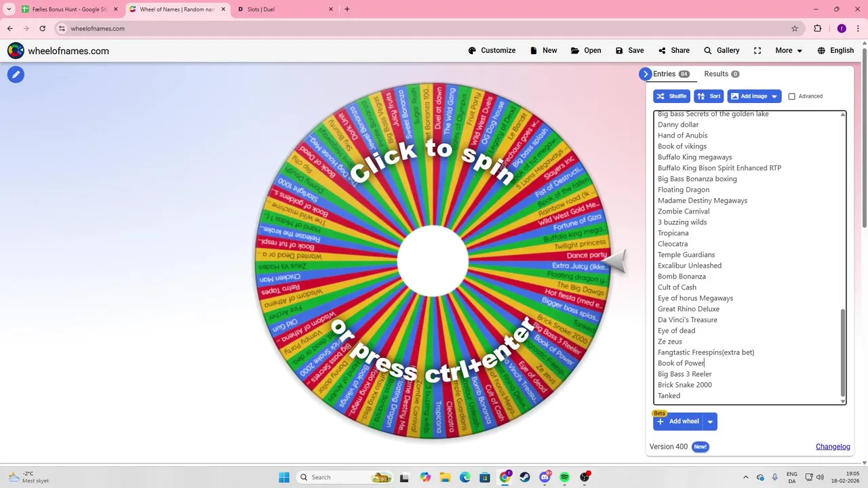Image resolution: width=868 pixels, height=488 pixels.
Task: Open the browser extensions puzzle icon
Action: click(818, 28)
